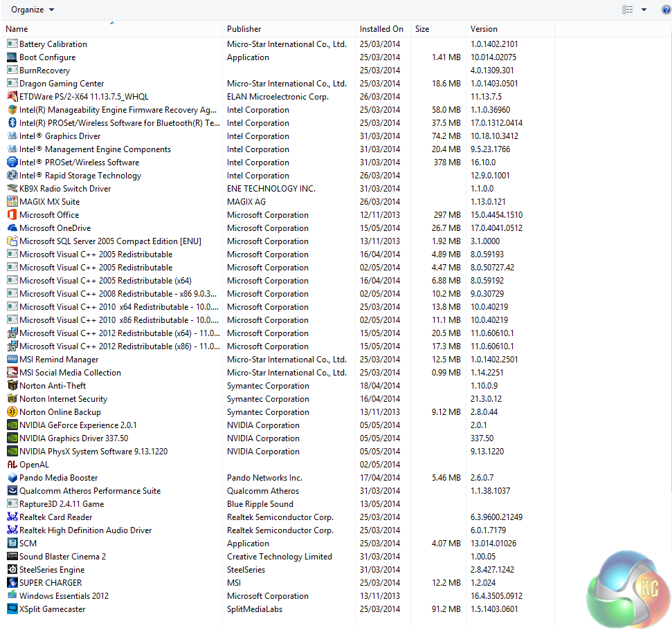Click the SteelSeries Engine icon
Image resolution: width=672 pixels, height=630 pixels.
click(x=12, y=569)
